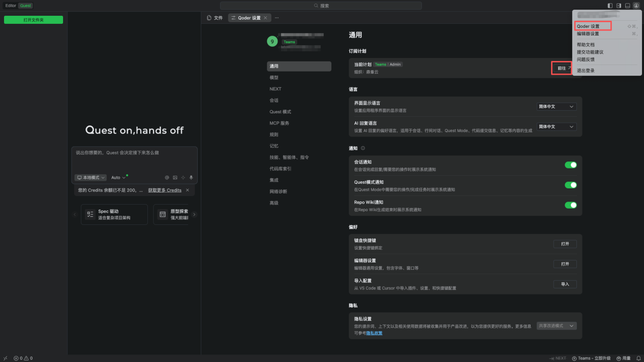
Task: Click Teams - 立即升级 in status bar
Action: (591, 358)
